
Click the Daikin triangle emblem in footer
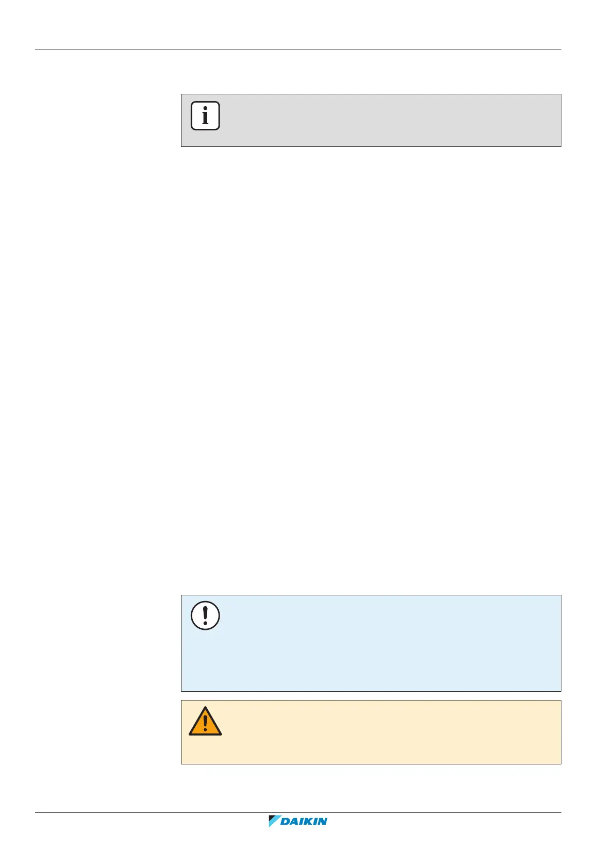pyautogui.click(x=274, y=821)
